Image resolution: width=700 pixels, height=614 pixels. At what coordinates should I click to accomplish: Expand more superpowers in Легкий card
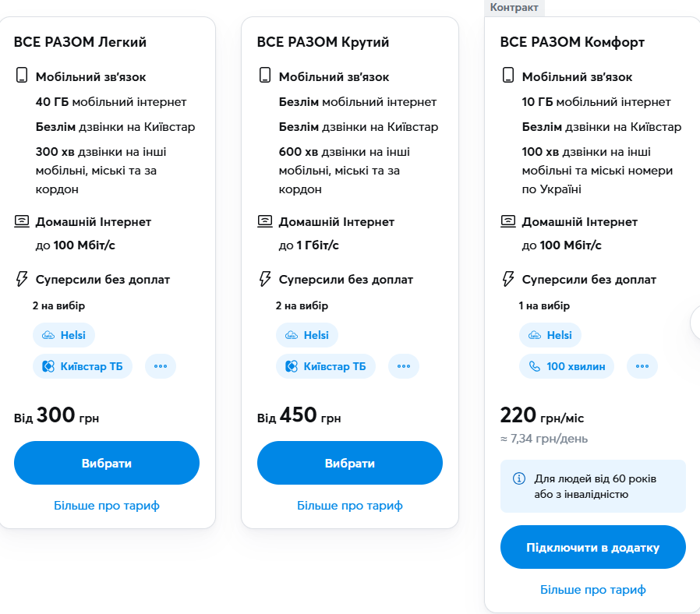161,366
